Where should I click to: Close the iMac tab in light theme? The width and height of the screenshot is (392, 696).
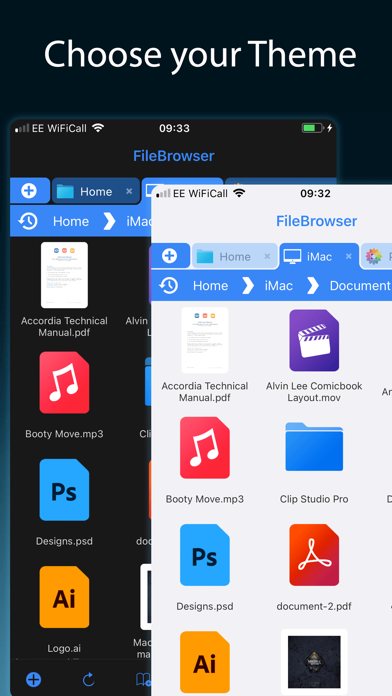(x=349, y=256)
